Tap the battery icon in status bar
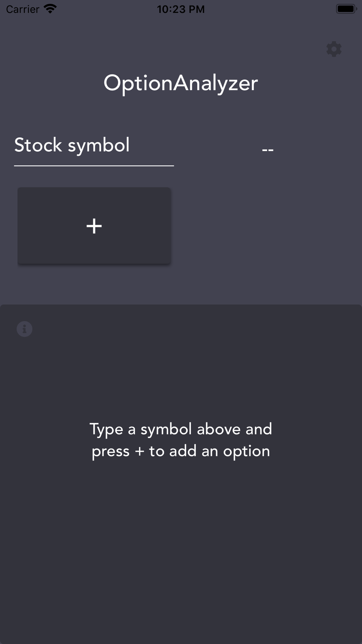The width and height of the screenshot is (362, 644). click(x=346, y=9)
